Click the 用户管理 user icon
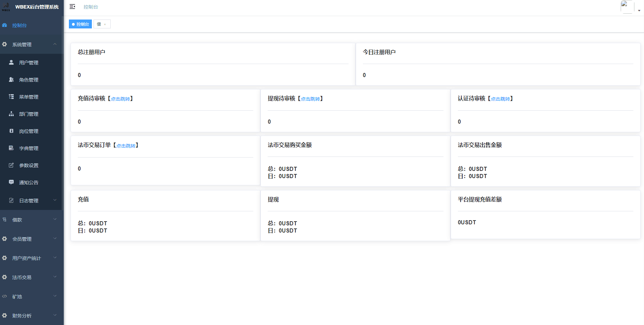This screenshot has height=325, width=644. [11, 62]
